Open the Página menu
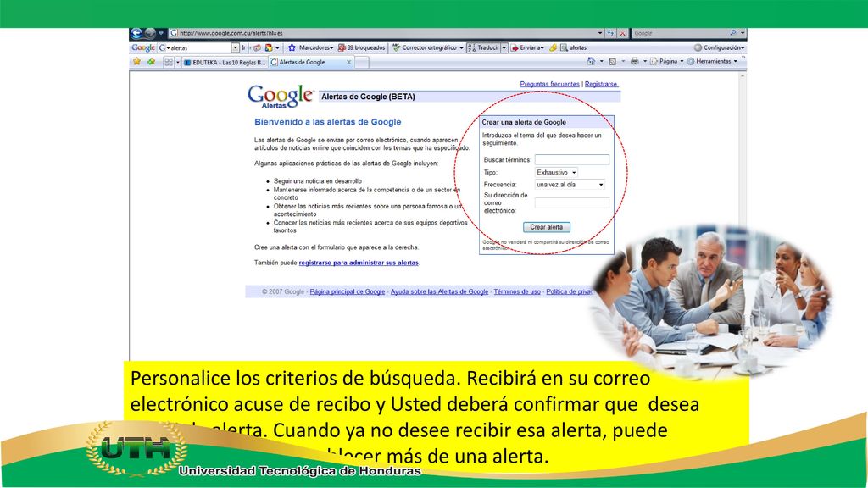868x488 pixels. point(666,61)
